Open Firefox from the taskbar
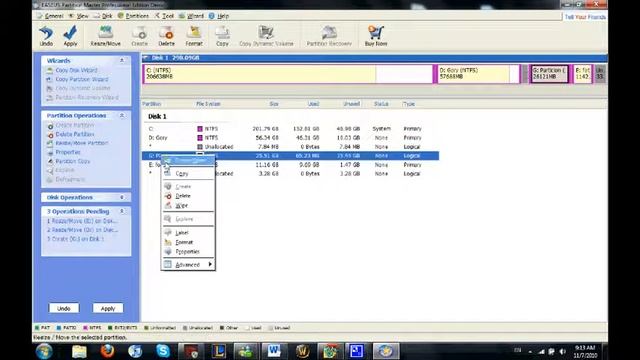 click(107, 351)
